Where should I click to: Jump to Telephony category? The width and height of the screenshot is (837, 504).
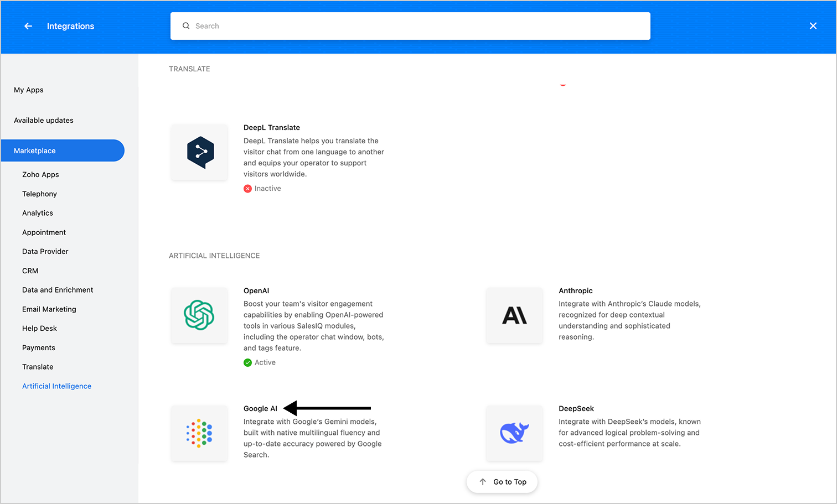[x=39, y=194]
